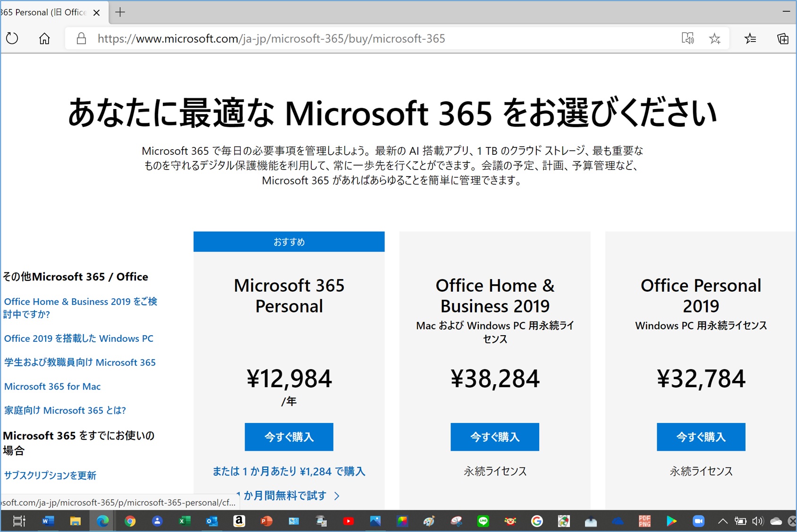The image size is (797, 532).
Task: Buy Office Personal 2019 now button
Action: (x=701, y=437)
